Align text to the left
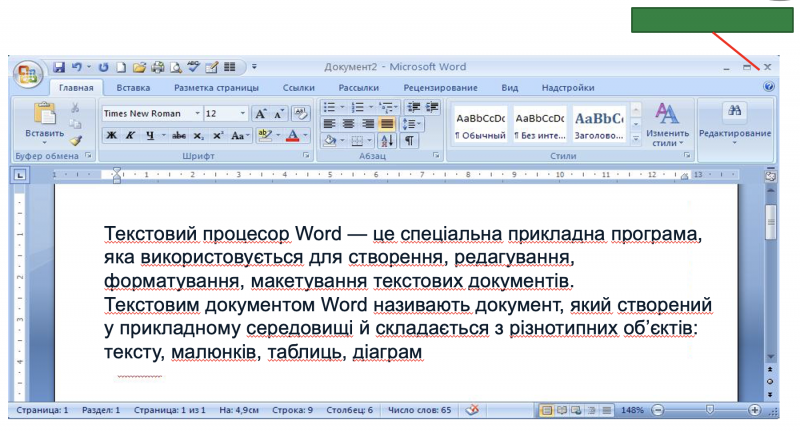The height and width of the screenshot is (432, 800). [330, 124]
